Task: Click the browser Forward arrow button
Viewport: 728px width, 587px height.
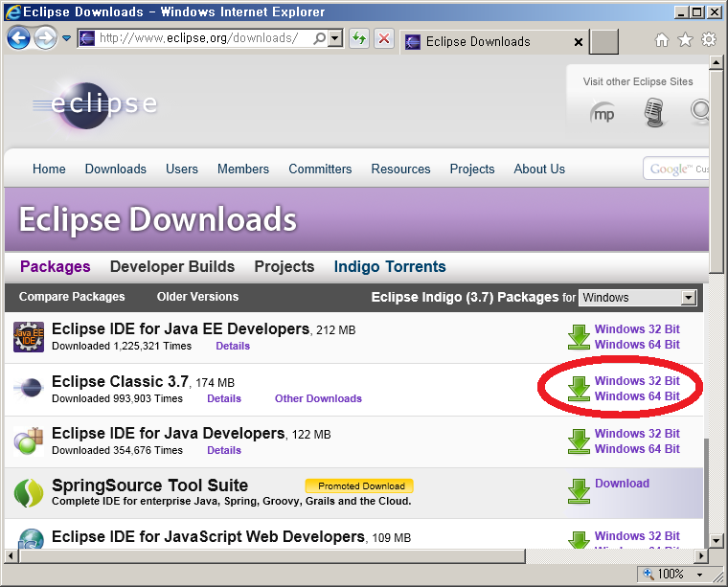Action: tap(45, 38)
